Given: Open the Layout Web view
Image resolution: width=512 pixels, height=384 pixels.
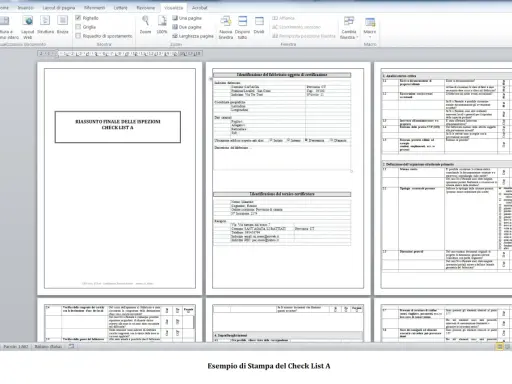Looking at the screenshot, I should coord(28,27).
